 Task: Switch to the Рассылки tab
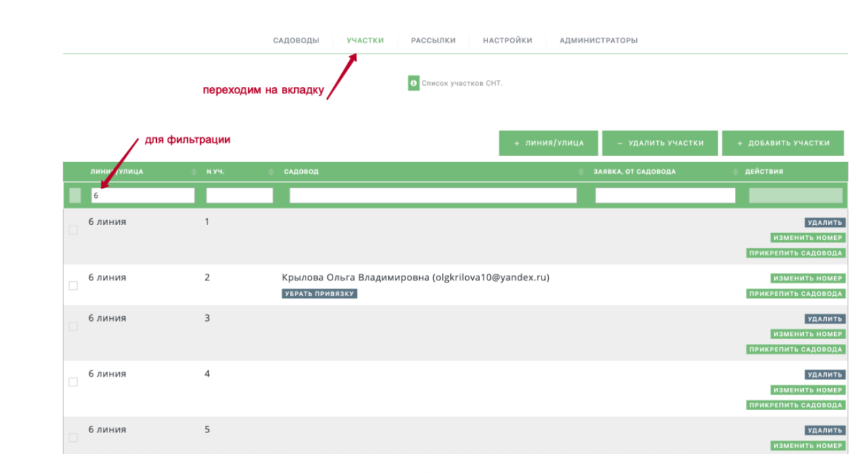(433, 41)
